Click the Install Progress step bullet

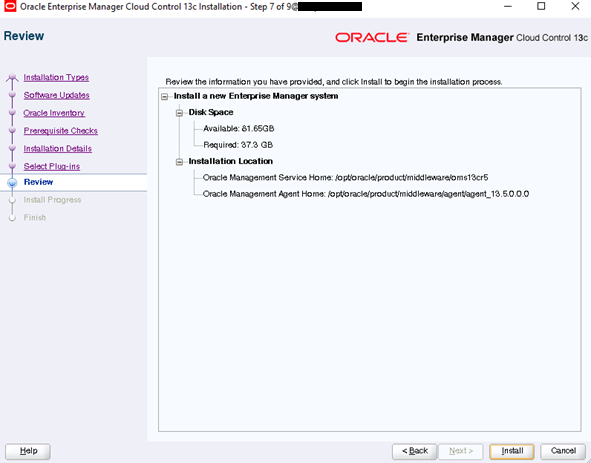12,200
